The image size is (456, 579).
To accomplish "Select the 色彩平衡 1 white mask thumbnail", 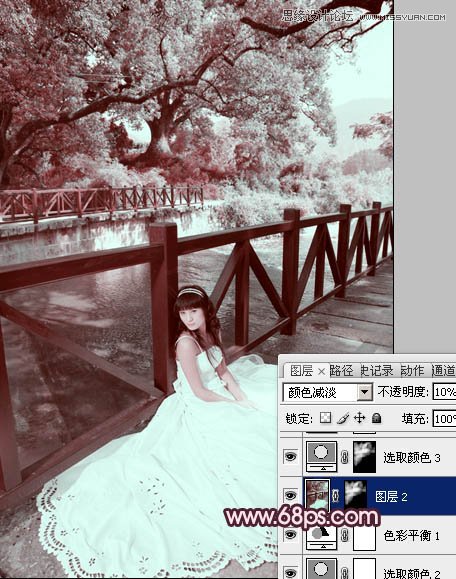I will pos(364,538).
